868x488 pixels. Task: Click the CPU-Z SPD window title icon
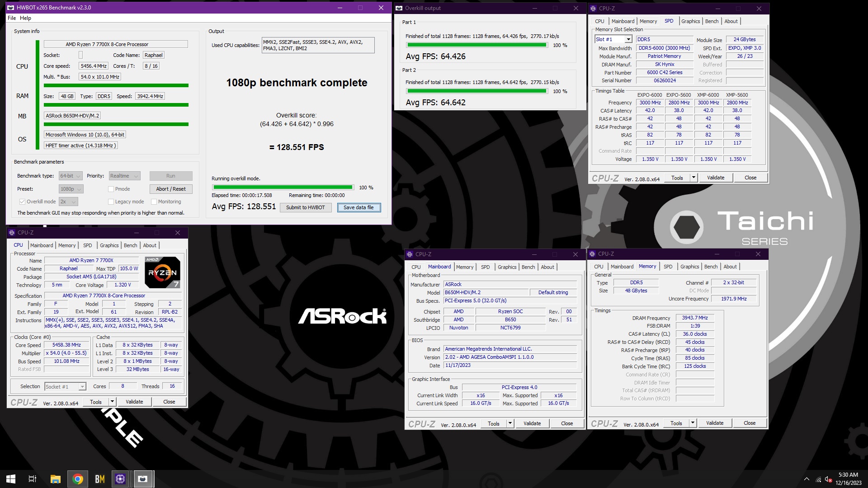(x=593, y=9)
